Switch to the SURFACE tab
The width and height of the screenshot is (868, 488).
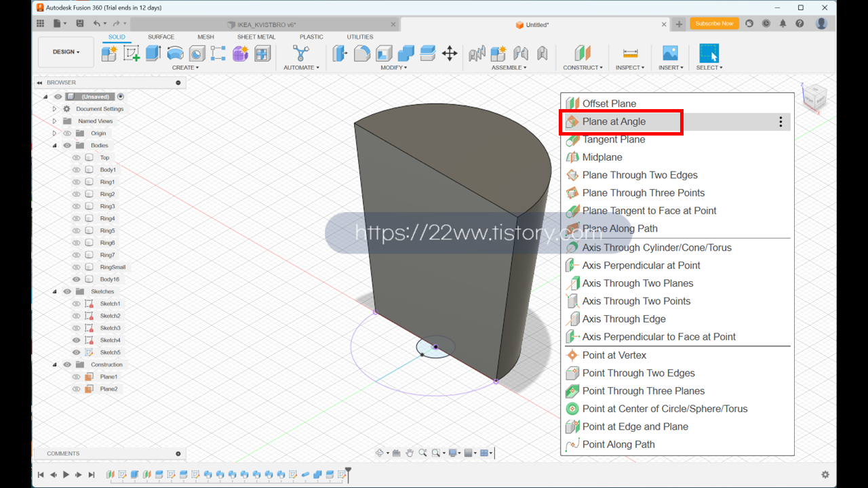point(161,37)
